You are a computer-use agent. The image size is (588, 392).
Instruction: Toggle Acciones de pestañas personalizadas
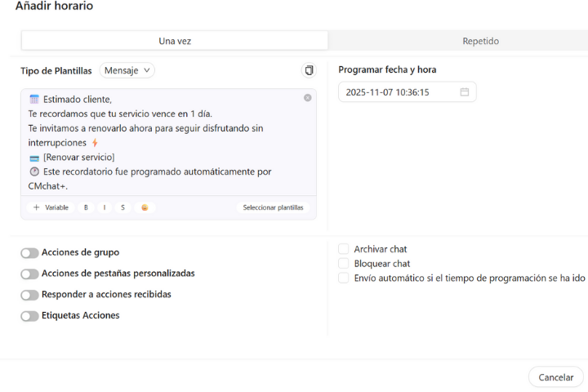pos(29,274)
